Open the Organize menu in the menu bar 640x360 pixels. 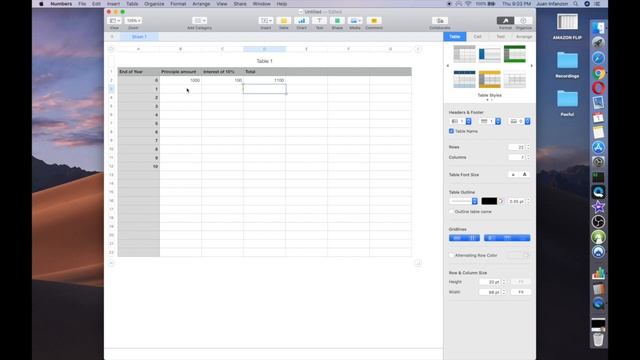pos(154,4)
